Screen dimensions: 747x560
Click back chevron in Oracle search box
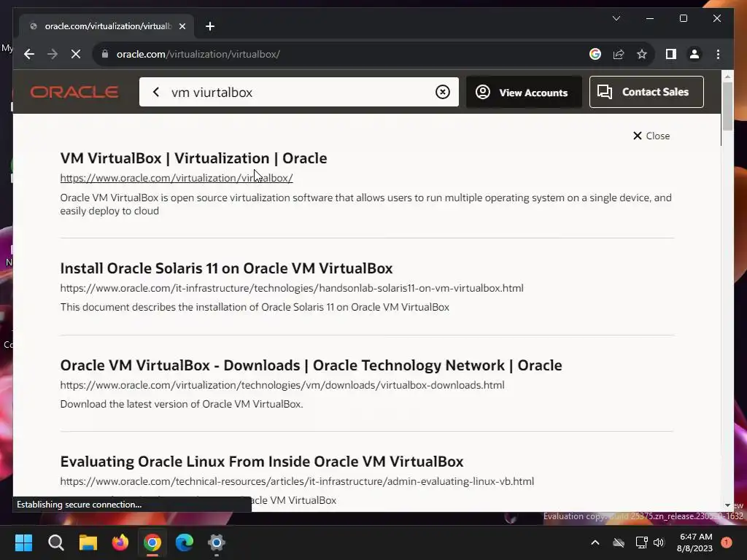click(x=156, y=92)
